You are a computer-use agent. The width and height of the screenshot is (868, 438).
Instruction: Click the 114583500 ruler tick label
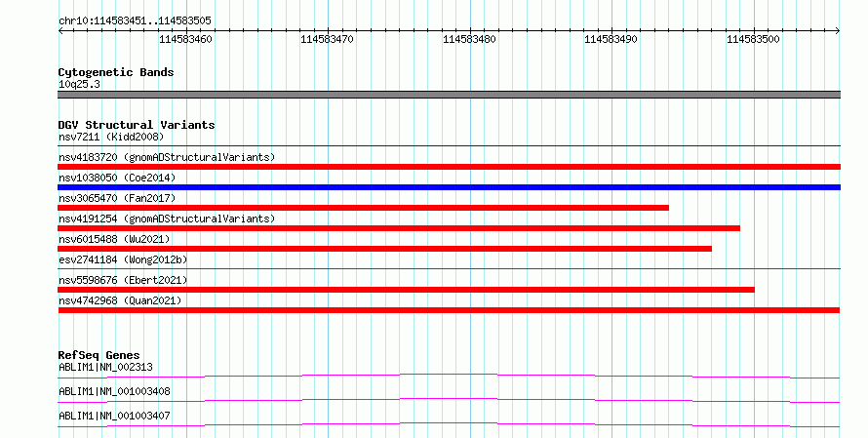(x=753, y=39)
